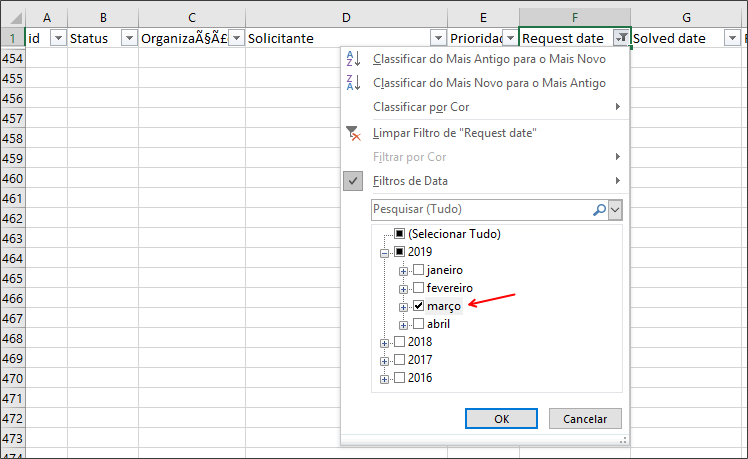Screen dimensions: 748x459
Task: Click the checkmark icon beside Filtros de Data
Action: (353, 181)
